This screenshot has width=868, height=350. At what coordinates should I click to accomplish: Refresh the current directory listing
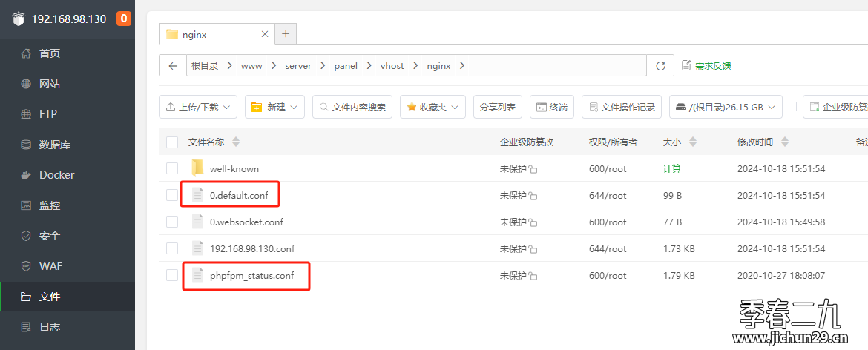click(x=660, y=65)
